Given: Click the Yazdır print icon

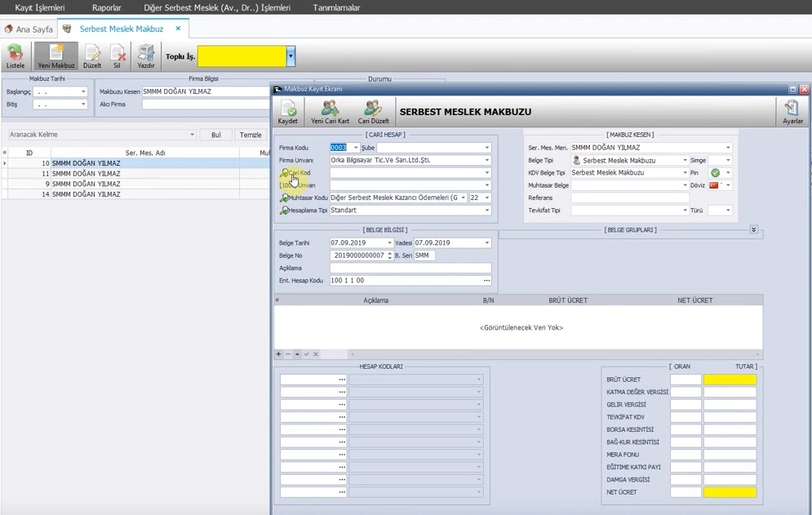Looking at the screenshot, I should [146, 56].
